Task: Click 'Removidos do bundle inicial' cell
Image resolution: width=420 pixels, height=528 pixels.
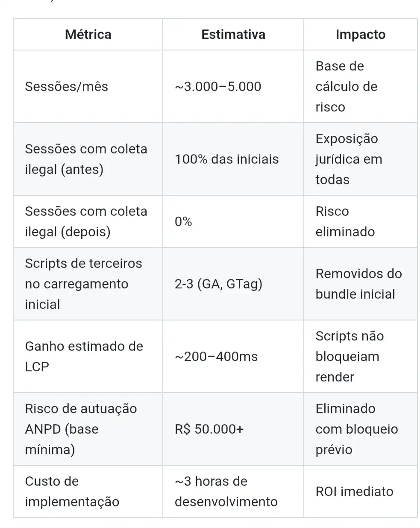Action: coord(358,284)
